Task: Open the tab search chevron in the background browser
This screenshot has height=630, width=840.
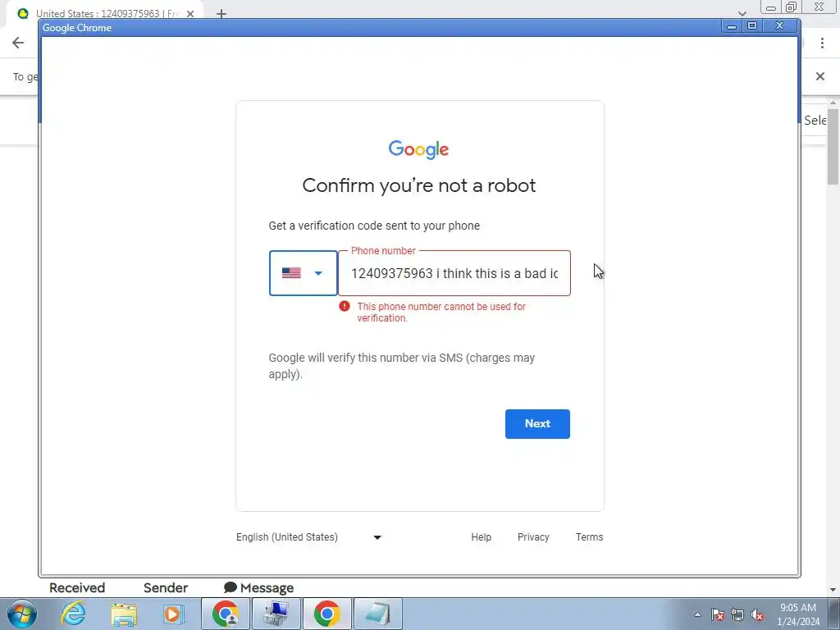Action: [742, 13]
